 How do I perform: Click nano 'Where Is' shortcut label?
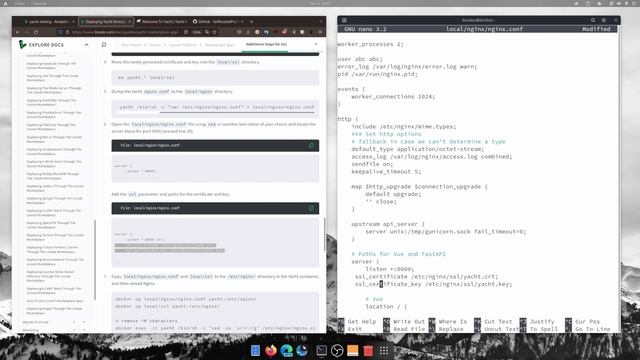click(x=453, y=322)
